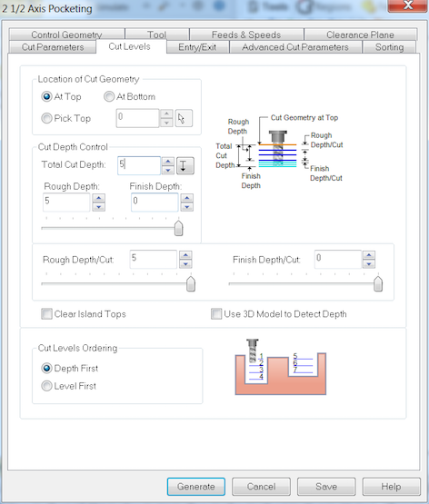Increase Rough Depth/Cut with up arrow
Screen dimensions: 429x504
click(185, 255)
